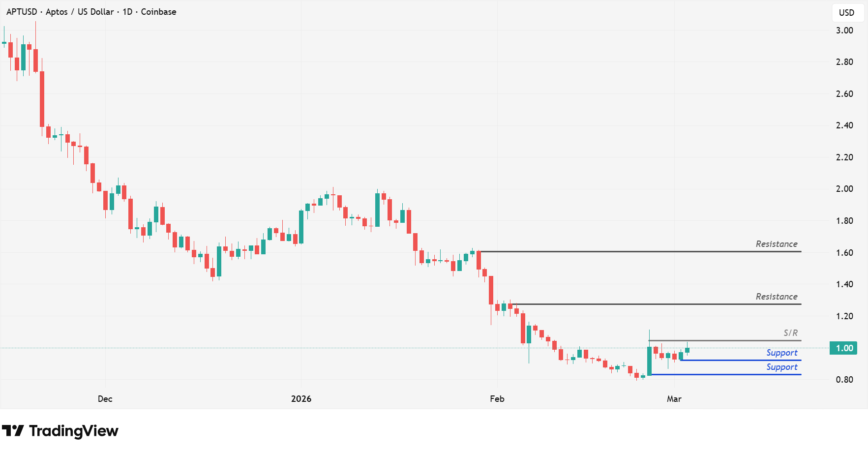The height and width of the screenshot is (453, 868).
Task: Click the 2.00 price axis label
Action: click(844, 189)
